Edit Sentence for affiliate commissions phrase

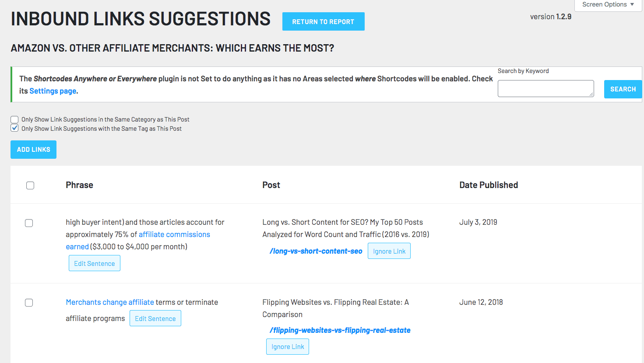pos(94,263)
